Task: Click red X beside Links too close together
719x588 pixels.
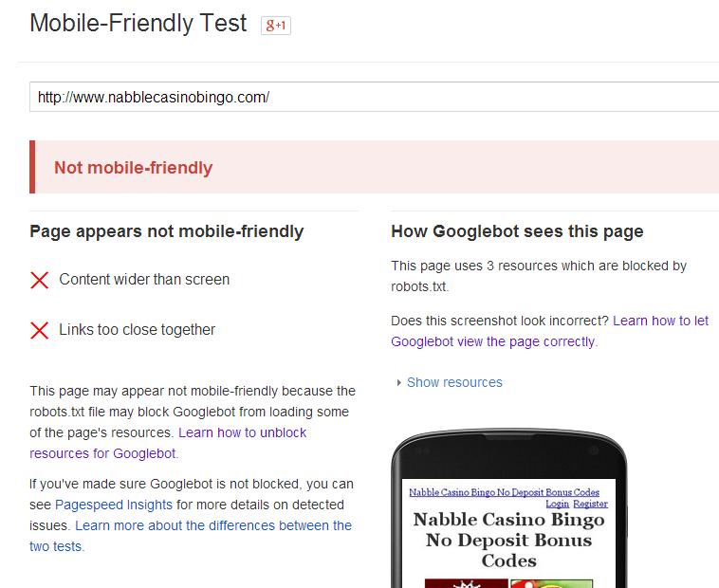Action: coord(40,330)
